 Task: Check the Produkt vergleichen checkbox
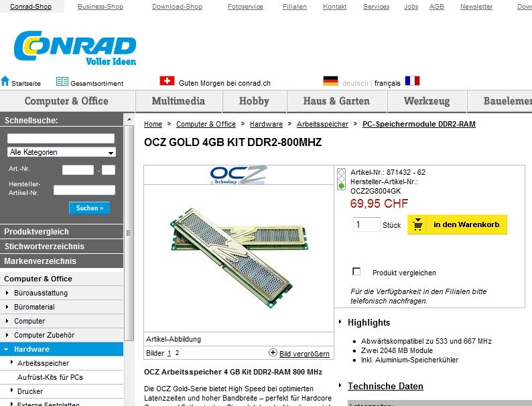coord(356,272)
